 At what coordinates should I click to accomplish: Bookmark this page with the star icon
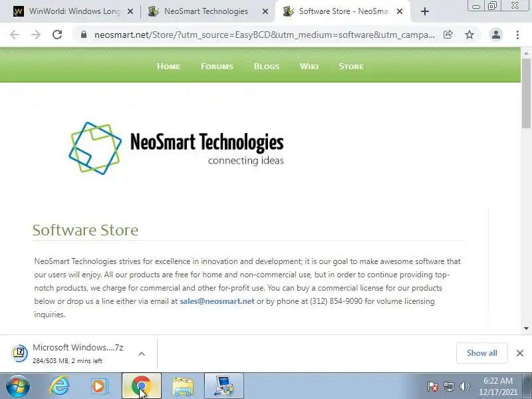point(469,35)
